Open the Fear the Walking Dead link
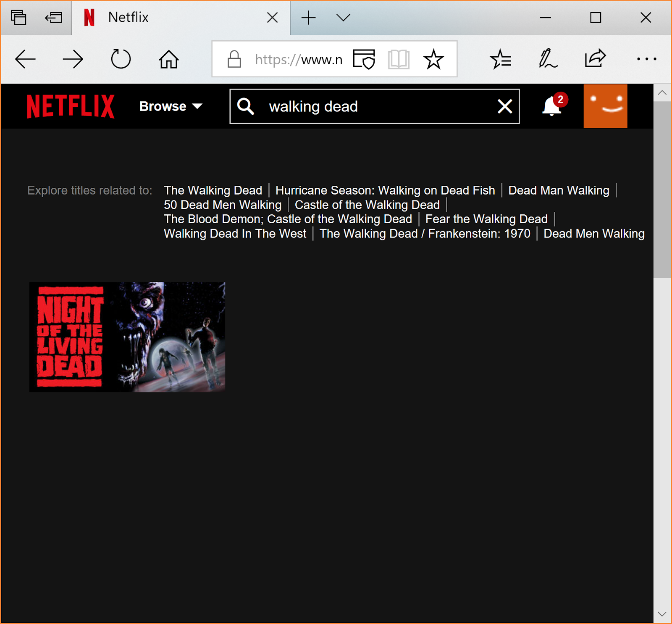Viewport: 672px width, 624px height. [486, 219]
